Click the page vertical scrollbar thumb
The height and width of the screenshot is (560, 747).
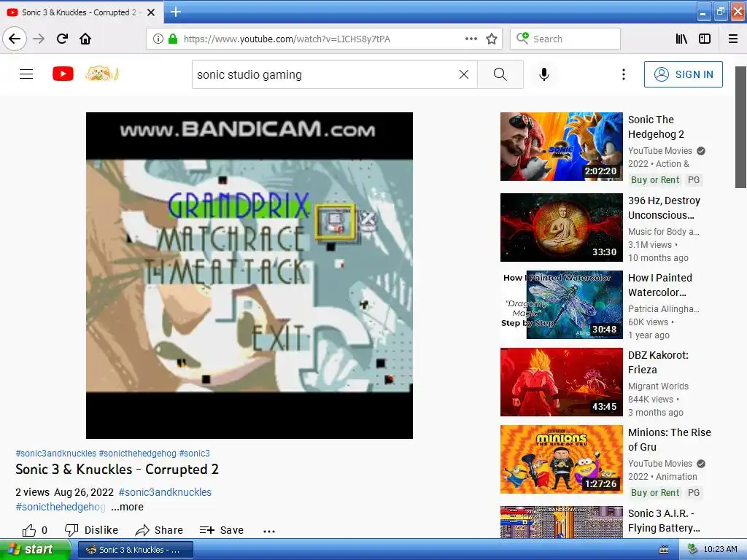tap(740, 127)
